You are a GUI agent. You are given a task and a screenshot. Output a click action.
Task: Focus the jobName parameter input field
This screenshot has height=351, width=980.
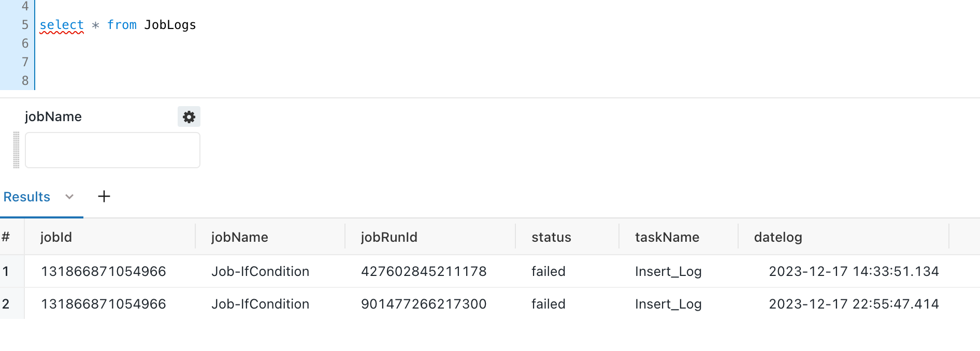pos(112,150)
